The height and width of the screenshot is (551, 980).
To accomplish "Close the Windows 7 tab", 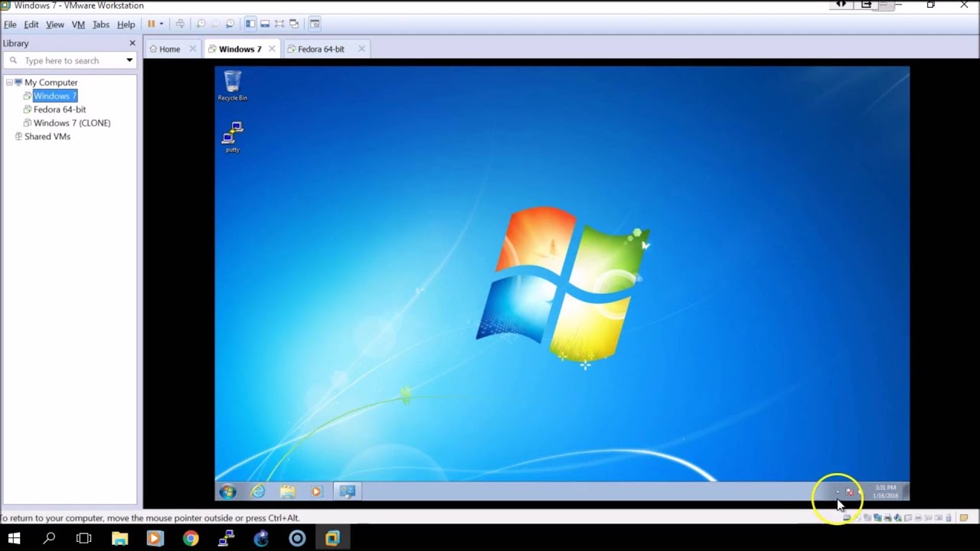I will click(272, 49).
